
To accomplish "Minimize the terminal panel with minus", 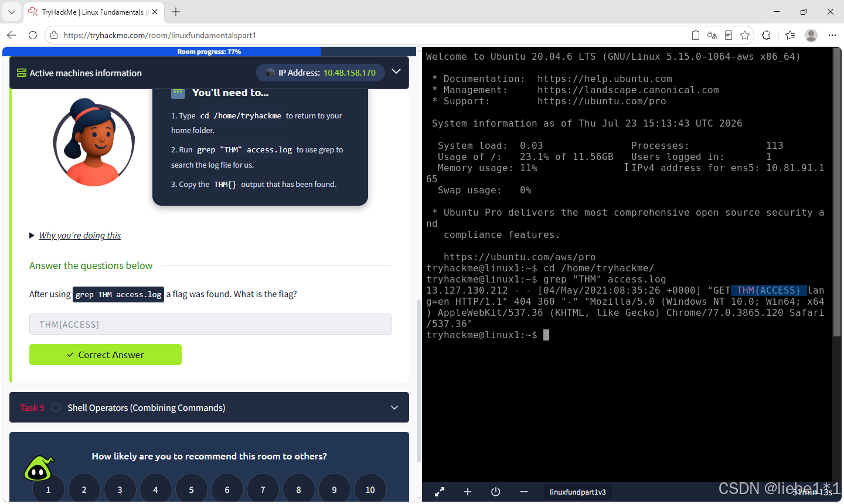I will pos(524,492).
